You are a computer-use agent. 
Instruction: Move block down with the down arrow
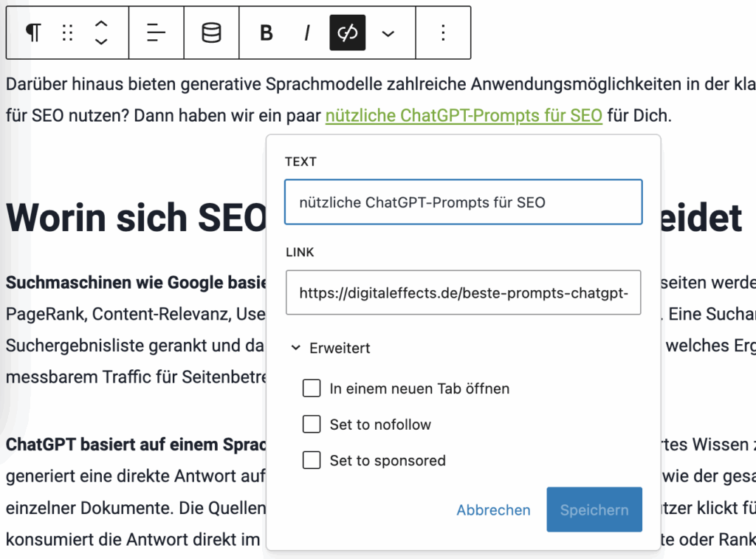102,42
